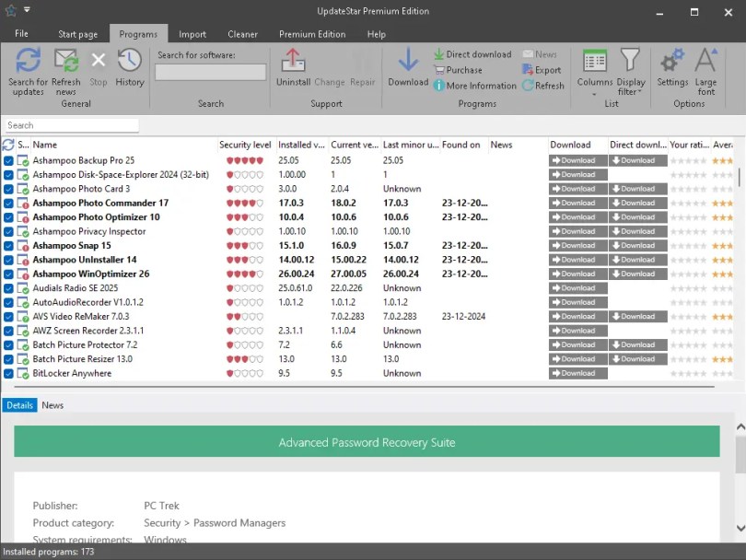The width and height of the screenshot is (746, 560).
Task: Click Download button for BitLocker Anywhere
Action: [578, 374]
